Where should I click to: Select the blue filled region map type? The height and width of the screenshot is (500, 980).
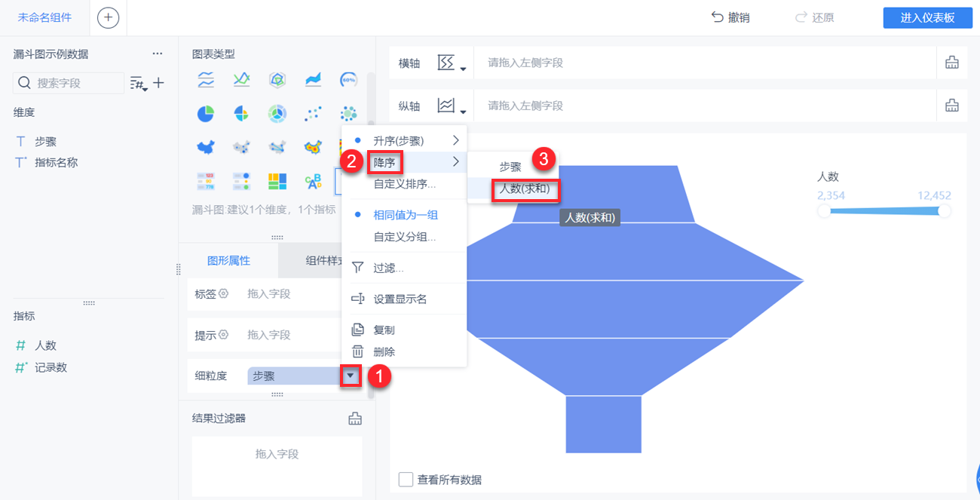point(206,147)
